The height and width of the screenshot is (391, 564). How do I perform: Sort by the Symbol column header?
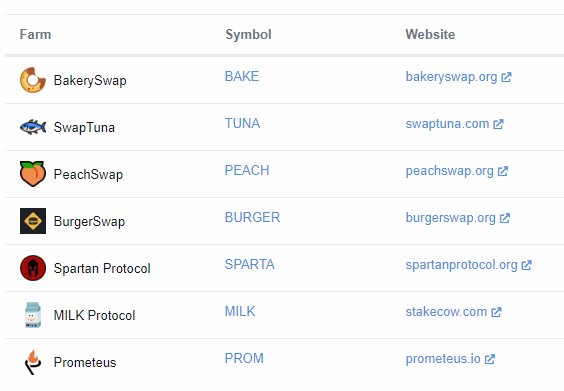click(x=248, y=35)
